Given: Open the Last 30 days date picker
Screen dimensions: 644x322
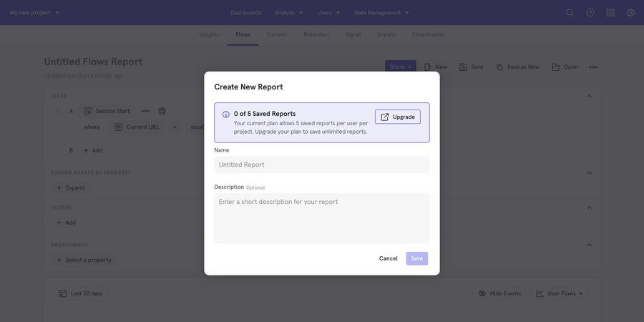Looking at the screenshot, I should [x=81, y=293].
